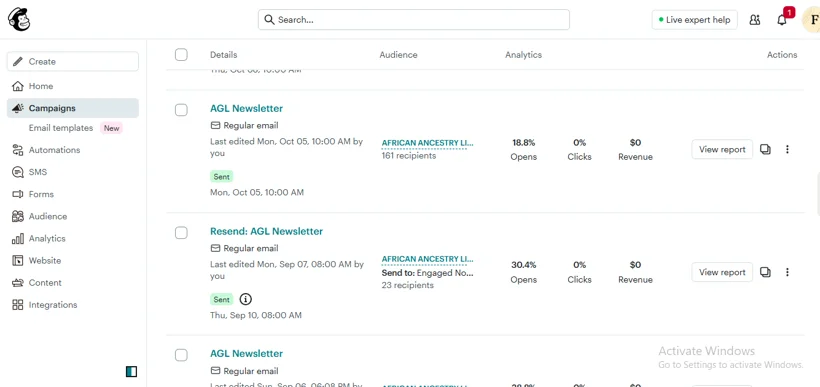Image resolution: width=820 pixels, height=387 pixels.
Task: Click '30.4%' opens value
Action: [x=523, y=265]
